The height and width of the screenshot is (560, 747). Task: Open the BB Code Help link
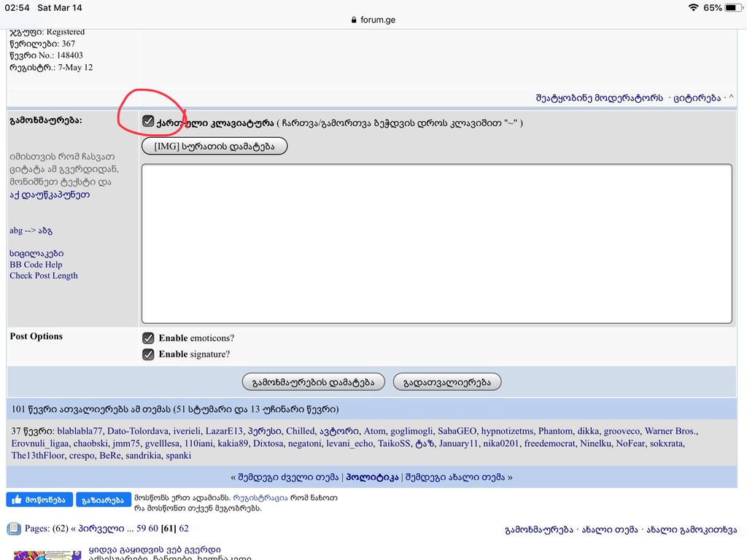(36, 265)
